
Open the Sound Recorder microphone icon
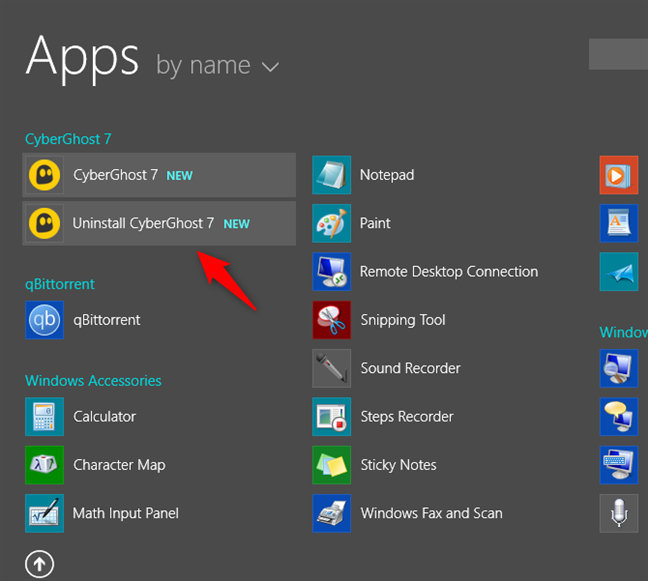coord(331,368)
